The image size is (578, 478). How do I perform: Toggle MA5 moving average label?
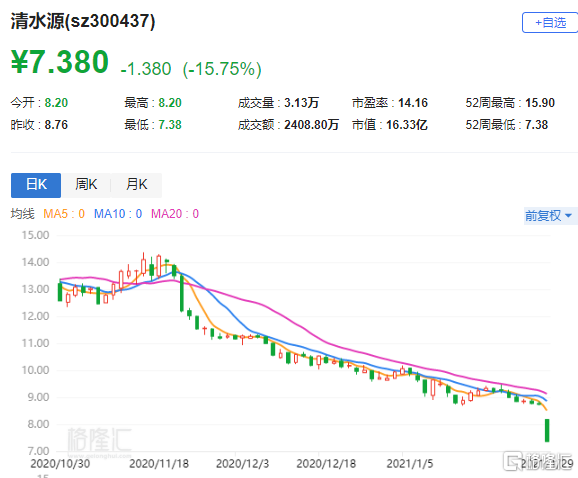point(64,214)
